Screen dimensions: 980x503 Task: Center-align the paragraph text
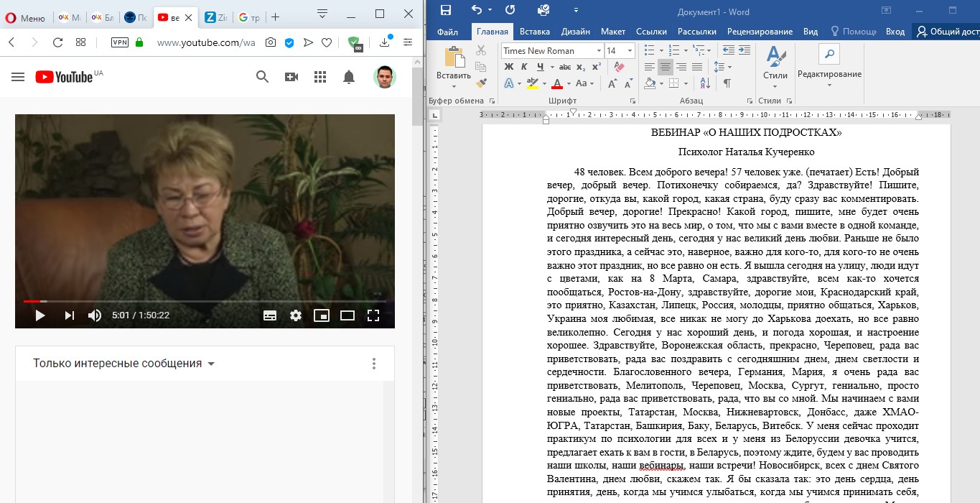[666, 67]
